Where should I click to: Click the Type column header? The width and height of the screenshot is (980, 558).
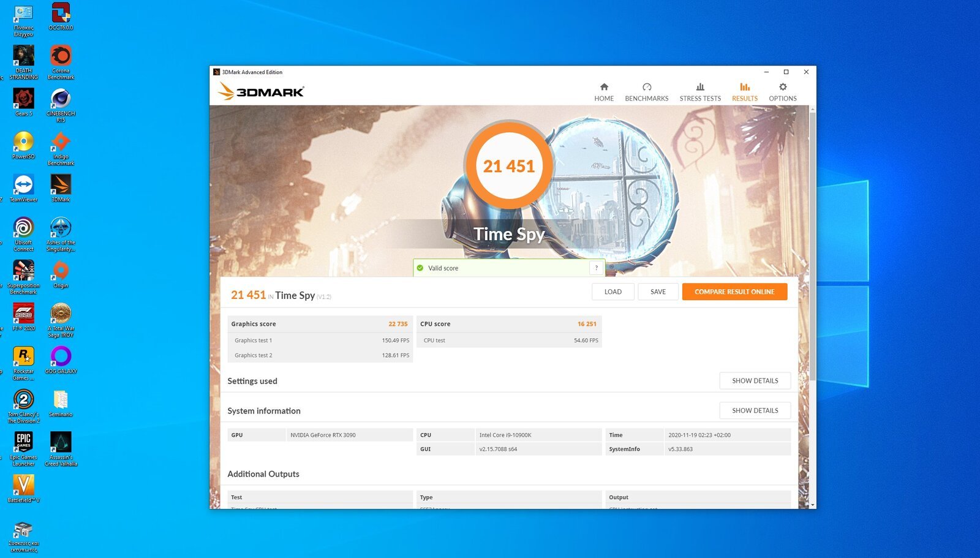[509, 497]
